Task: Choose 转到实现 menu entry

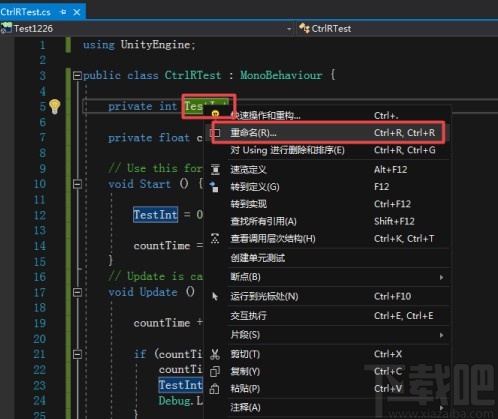Action: tap(327, 204)
